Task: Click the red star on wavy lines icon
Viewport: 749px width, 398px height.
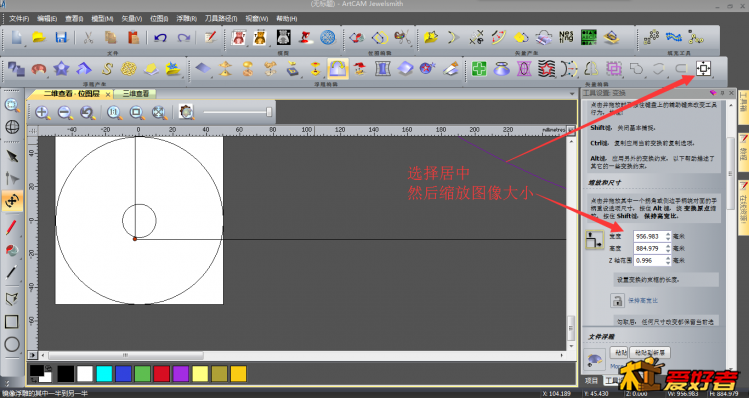Action: [546, 69]
